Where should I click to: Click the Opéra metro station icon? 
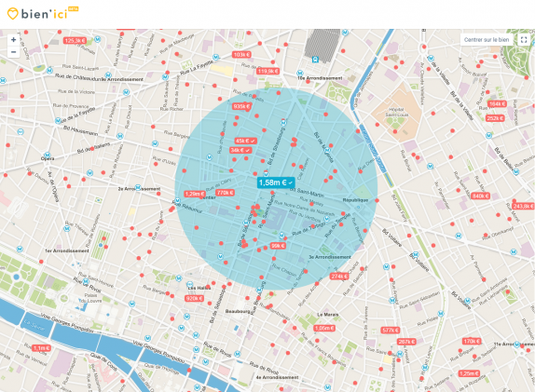[x=48, y=155]
